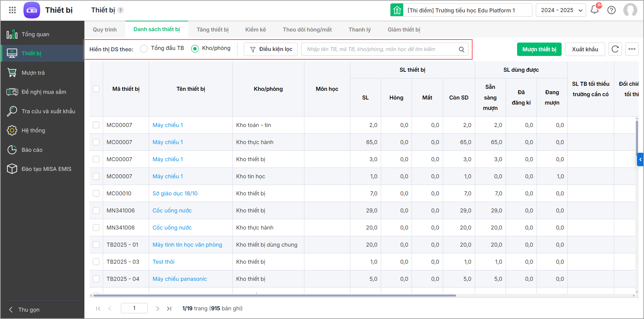Screen dimensions: 644x319
Task: Click the notification bell icon
Action: pos(595,10)
